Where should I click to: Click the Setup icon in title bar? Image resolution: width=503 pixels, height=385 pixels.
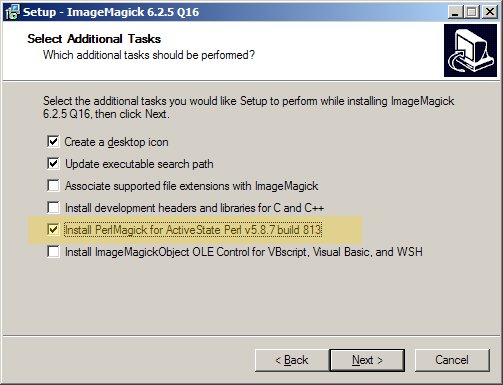(x=12, y=12)
